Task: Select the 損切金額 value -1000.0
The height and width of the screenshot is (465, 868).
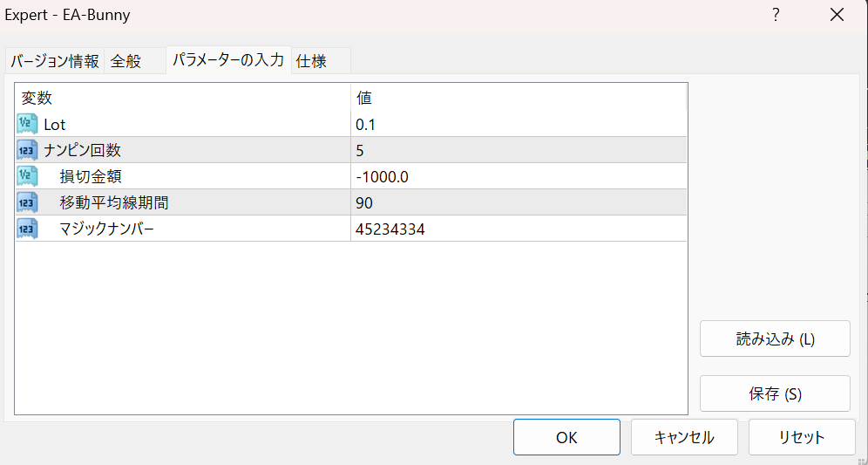Action: click(519, 176)
